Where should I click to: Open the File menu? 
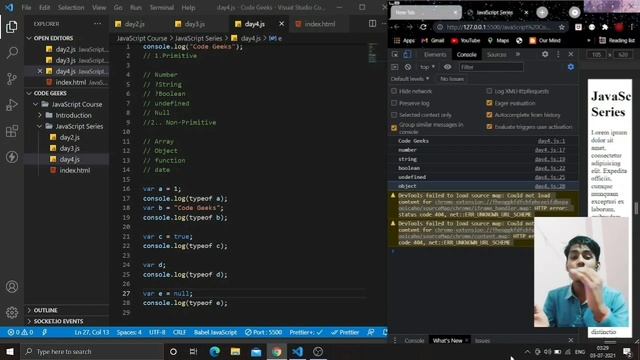pyautogui.click(x=26, y=7)
